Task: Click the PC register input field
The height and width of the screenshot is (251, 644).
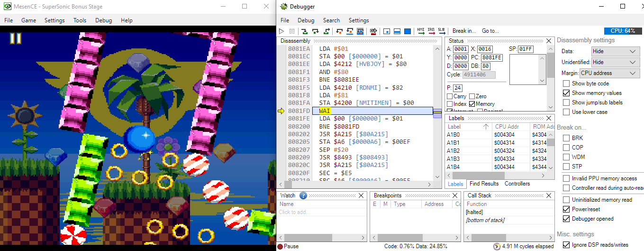Action: (491, 57)
